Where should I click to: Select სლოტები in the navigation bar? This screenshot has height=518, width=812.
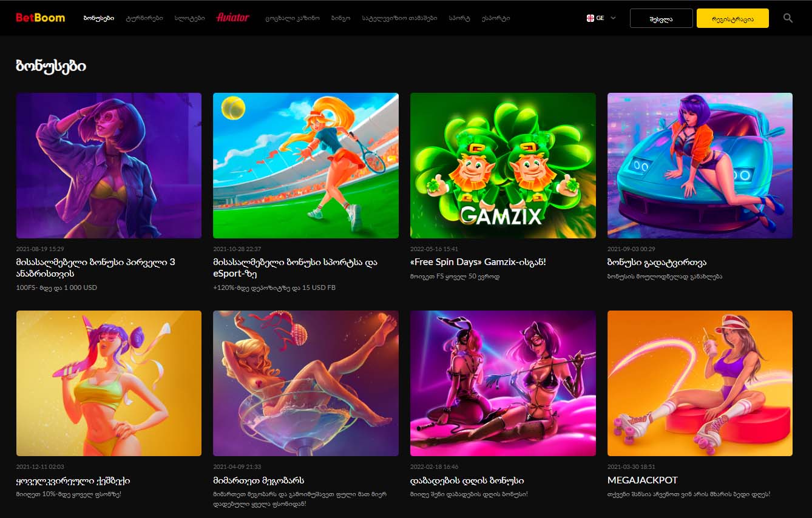coord(189,18)
